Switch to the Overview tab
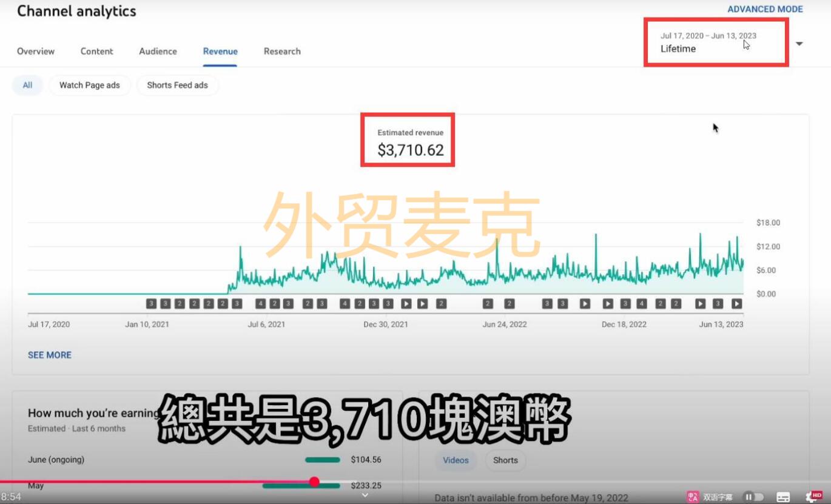831x504 pixels. 36,52
